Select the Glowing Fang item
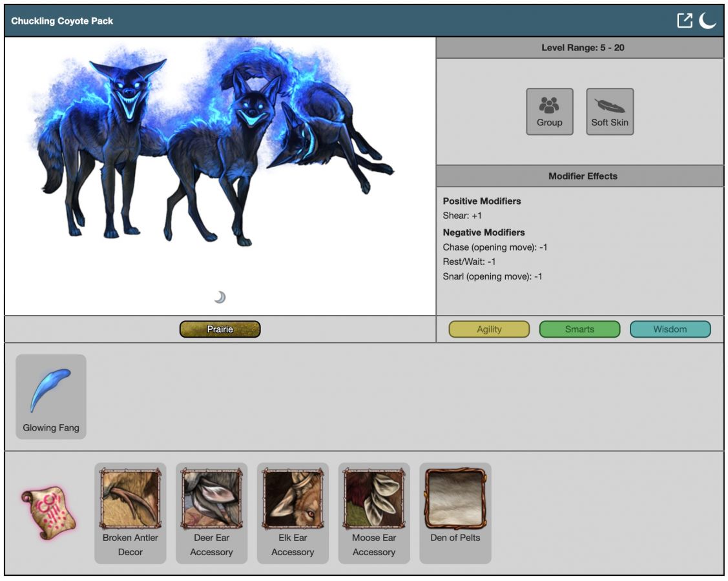 coord(50,396)
